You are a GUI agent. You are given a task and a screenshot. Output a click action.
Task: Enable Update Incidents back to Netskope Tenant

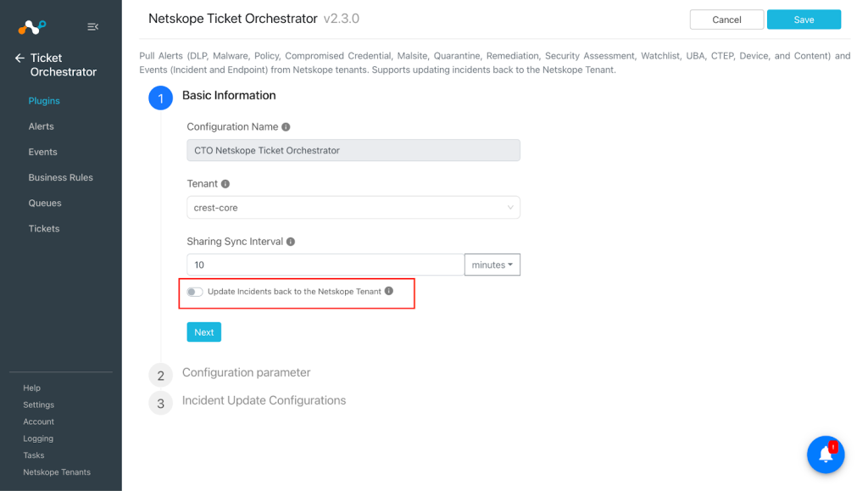[x=195, y=292]
